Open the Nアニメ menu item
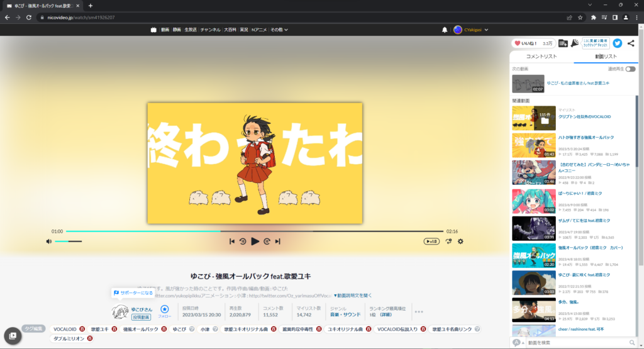This screenshot has height=349, width=644. 259,30
